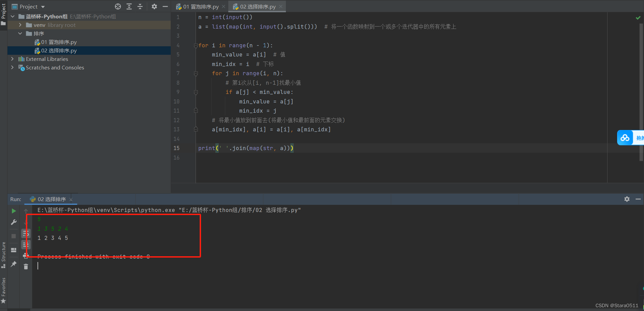Viewport: 644px width, 311px height.
Task: Fold the outer for loop at line 4
Action: 196,46
